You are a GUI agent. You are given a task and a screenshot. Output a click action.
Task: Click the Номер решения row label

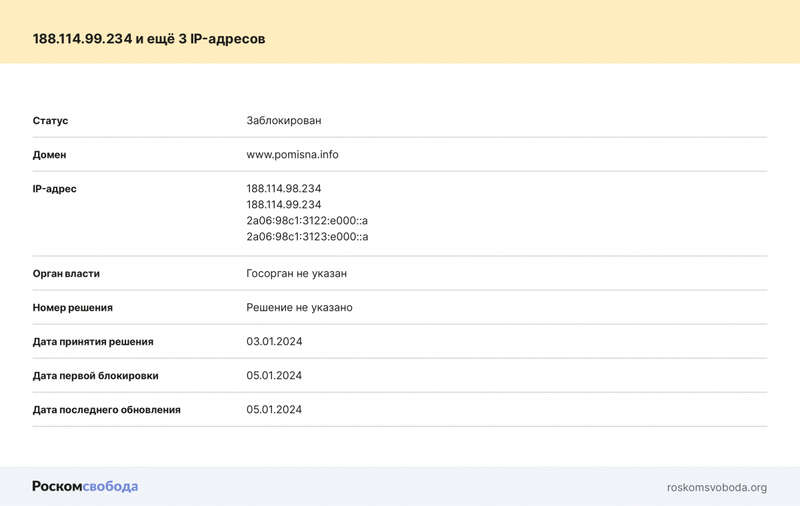(72, 307)
